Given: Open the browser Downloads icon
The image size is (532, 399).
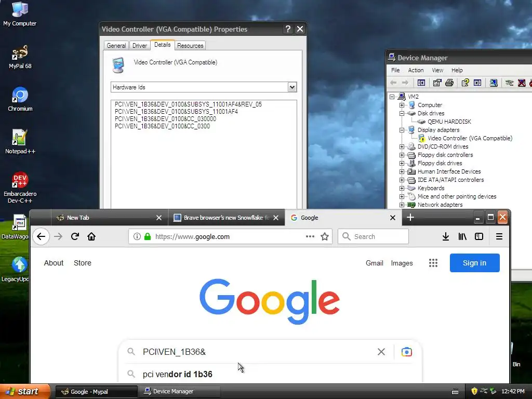Looking at the screenshot, I should click(x=446, y=236).
